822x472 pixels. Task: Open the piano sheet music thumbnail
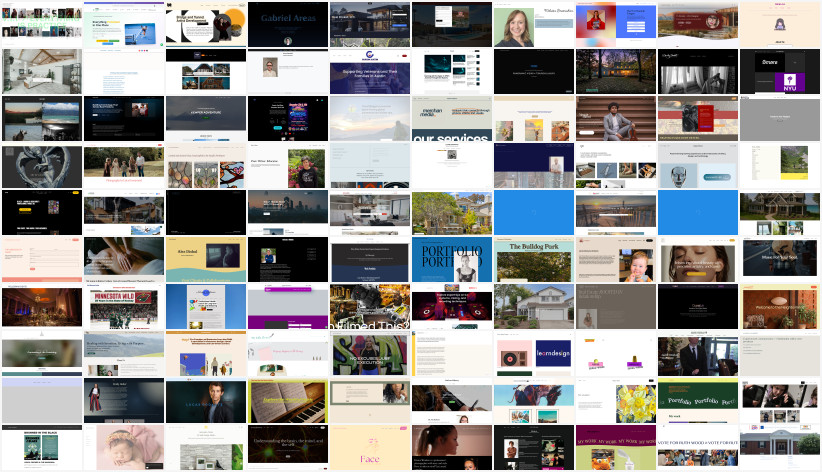[x=288, y=401]
